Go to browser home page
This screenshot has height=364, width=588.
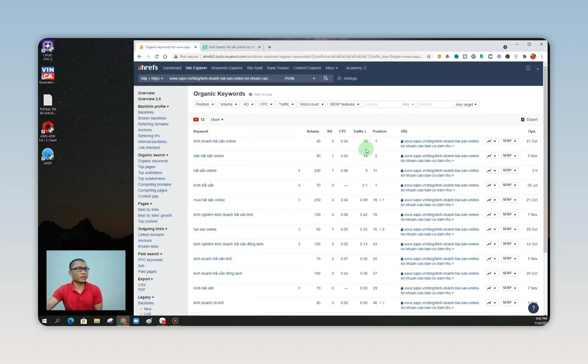165,56
